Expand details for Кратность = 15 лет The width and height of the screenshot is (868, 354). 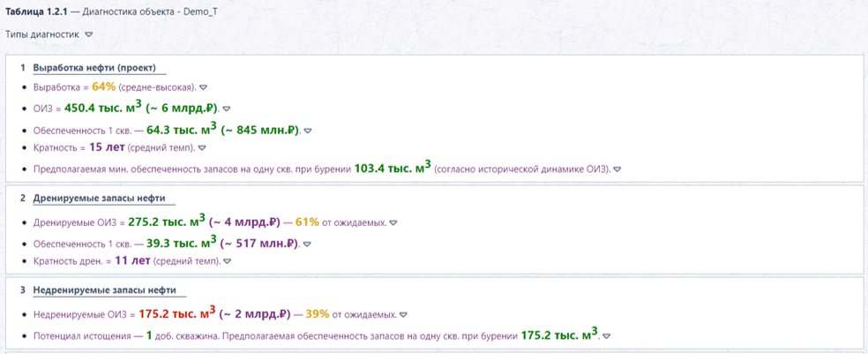tap(202, 148)
